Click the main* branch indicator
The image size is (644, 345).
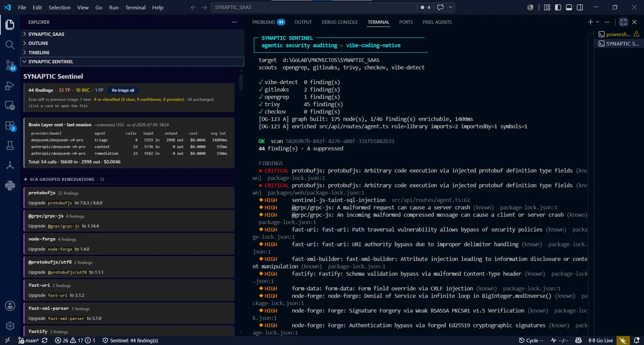[29, 340]
